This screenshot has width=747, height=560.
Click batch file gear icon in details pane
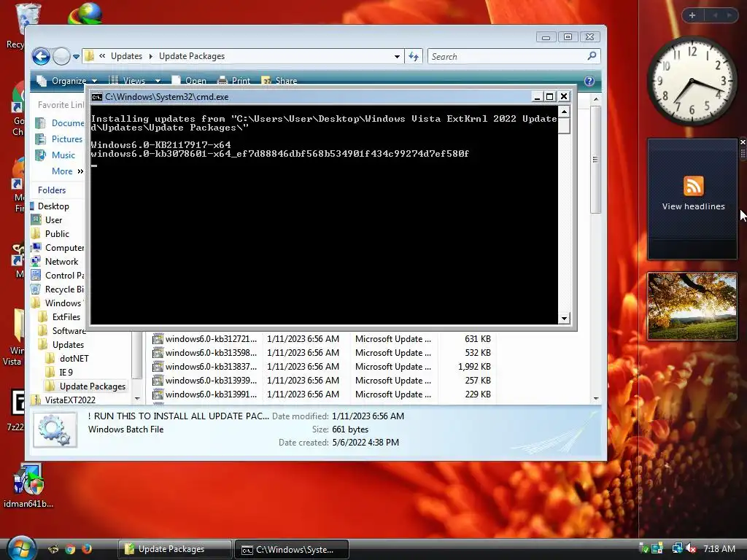[x=55, y=430]
